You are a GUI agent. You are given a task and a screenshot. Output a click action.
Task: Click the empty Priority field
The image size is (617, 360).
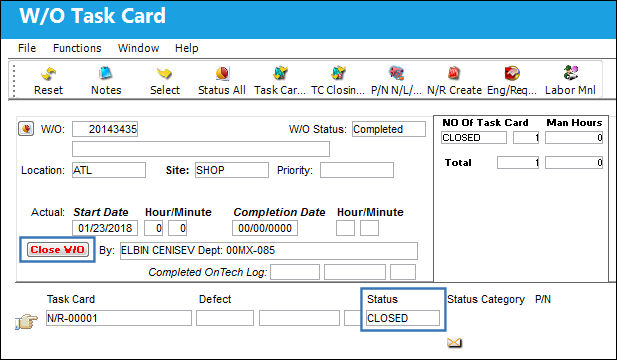point(357,170)
